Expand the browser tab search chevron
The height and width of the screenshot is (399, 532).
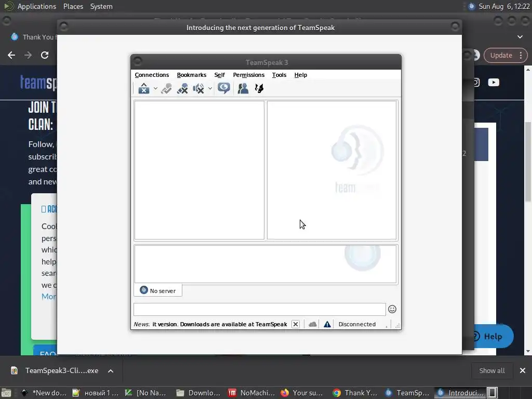(x=520, y=37)
